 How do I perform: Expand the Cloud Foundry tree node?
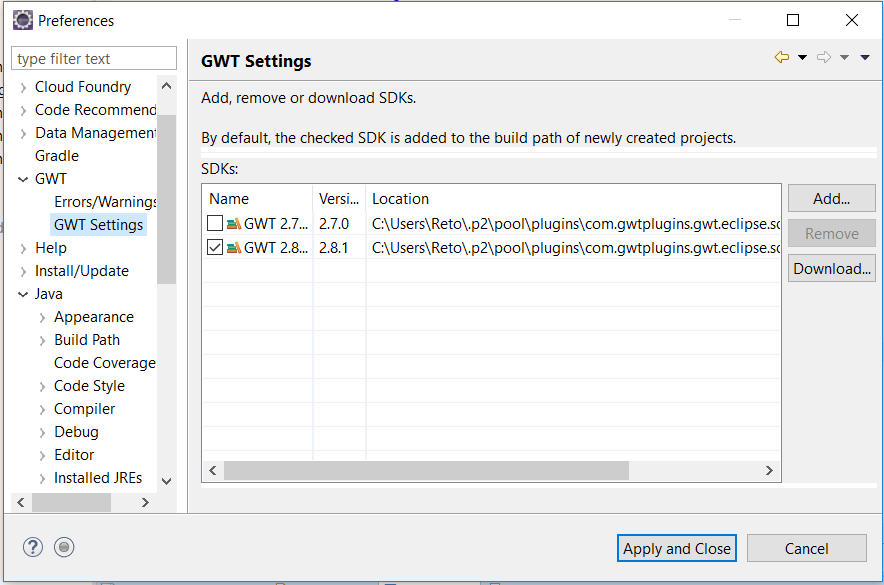click(x=23, y=87)
